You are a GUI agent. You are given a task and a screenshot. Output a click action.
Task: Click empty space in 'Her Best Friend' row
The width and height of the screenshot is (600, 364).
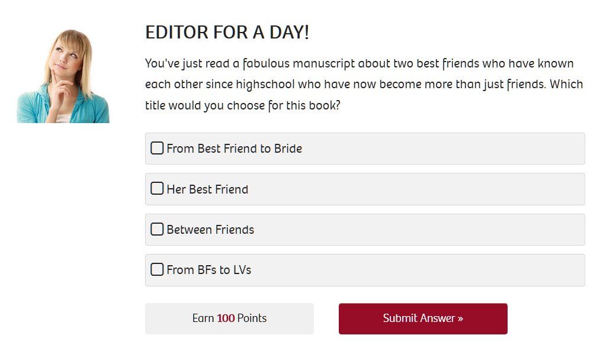click(x=416, y=189)
